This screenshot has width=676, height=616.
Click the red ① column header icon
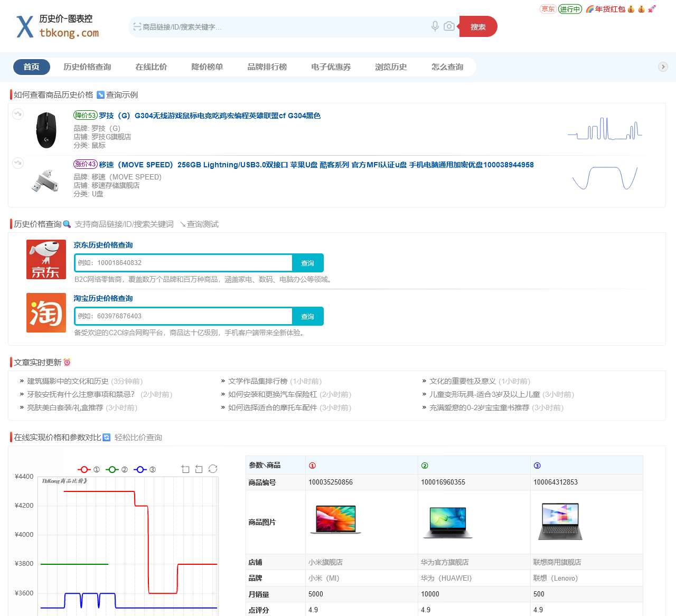coord(312,466)
